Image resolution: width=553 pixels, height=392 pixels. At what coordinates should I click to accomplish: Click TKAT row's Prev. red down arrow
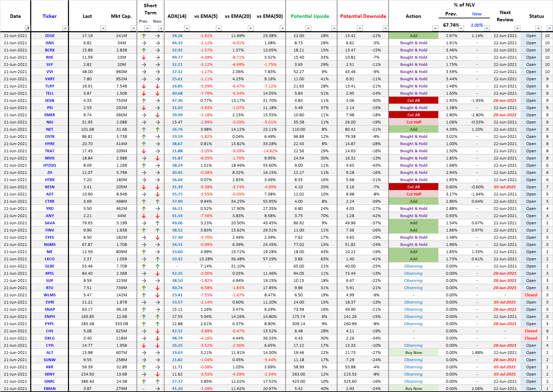click(x=144, y=151)
